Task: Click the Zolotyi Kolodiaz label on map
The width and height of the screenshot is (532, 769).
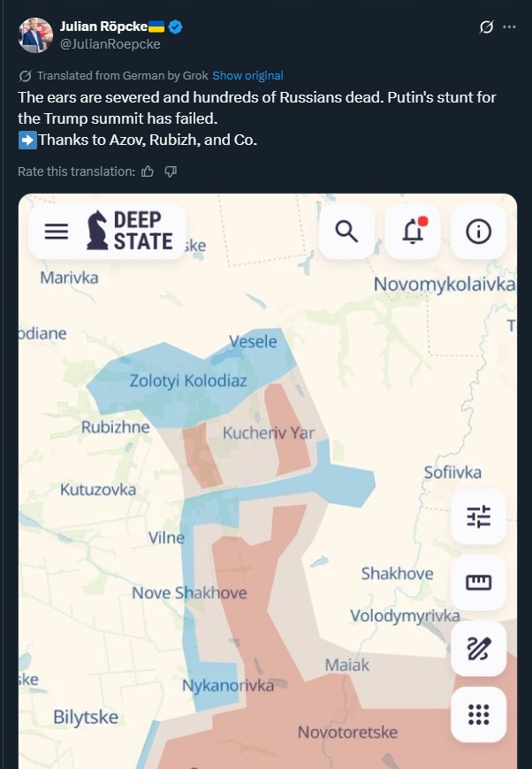Action: (188, 381)
